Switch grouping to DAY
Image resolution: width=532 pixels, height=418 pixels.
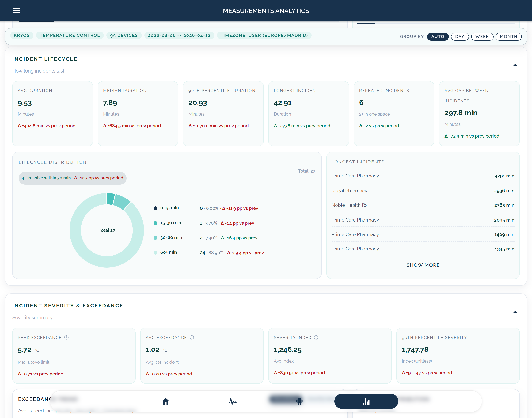pyautogui.click(x=460, y=36)
